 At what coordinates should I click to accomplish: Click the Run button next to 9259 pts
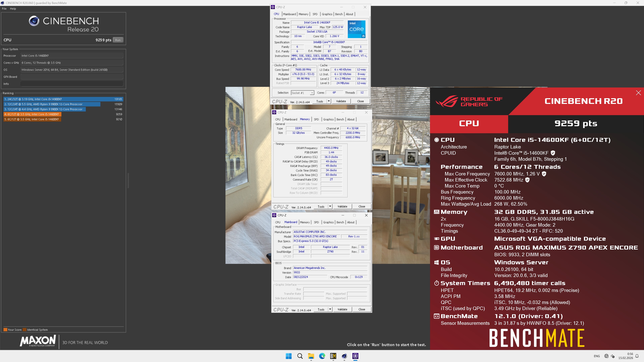coord(118,40)
